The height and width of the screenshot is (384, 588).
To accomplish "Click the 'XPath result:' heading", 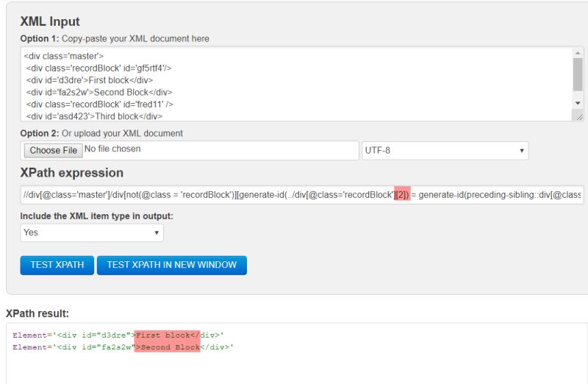I will pyautogui.click(x=37, y=313).
